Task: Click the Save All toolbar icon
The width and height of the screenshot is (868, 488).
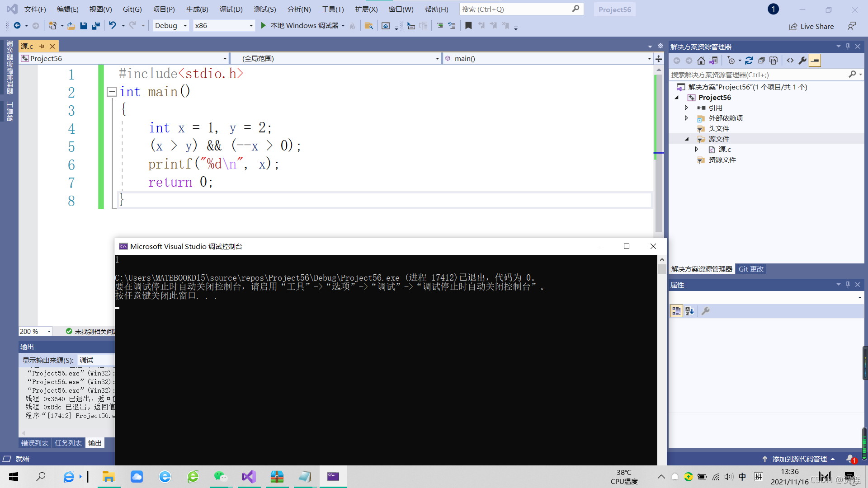Action: click(95, 26)
